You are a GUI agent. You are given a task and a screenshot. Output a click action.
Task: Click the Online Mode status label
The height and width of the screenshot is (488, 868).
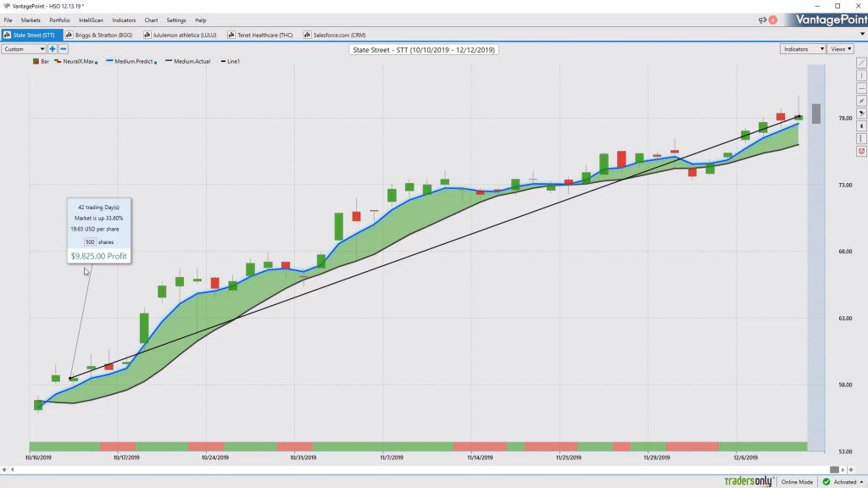pyautogui.click(x=797, y=482)
